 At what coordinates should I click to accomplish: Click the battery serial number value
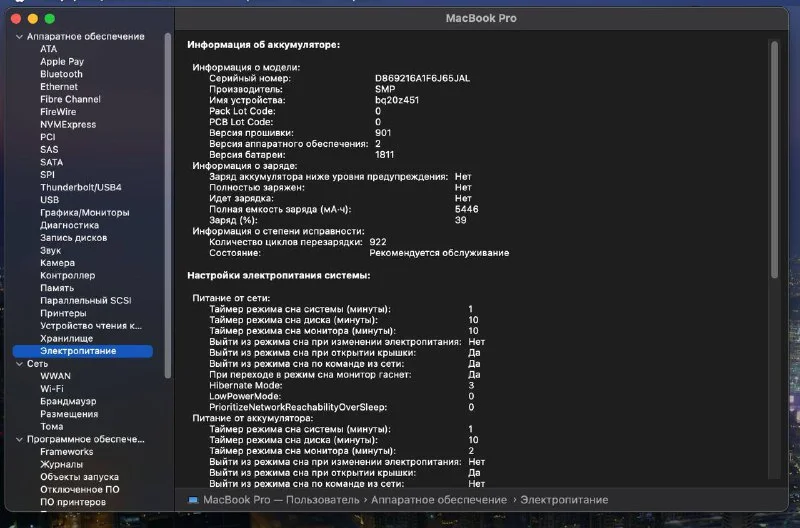click(x=421, y=77)
